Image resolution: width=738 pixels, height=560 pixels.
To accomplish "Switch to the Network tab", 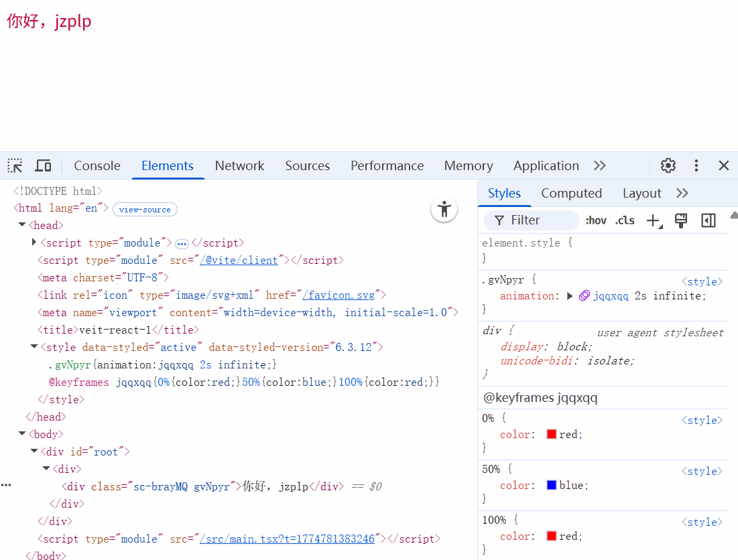I will pos(239,165).
